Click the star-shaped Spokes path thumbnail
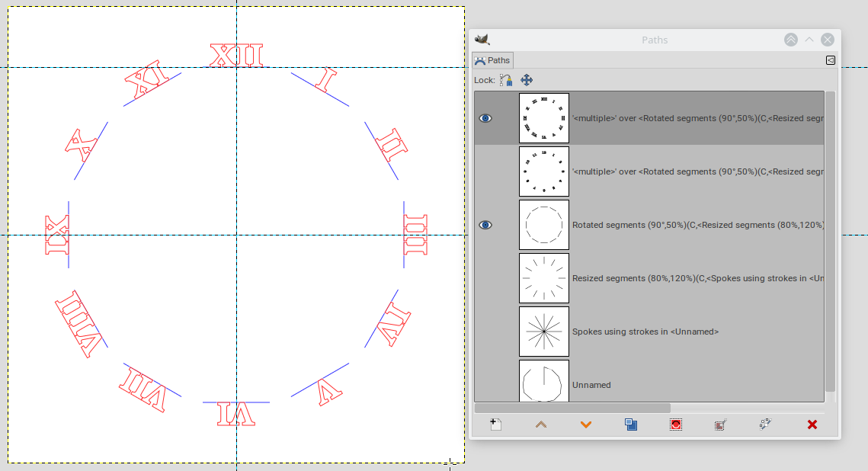The image size is (868, 471). [544, 332]
